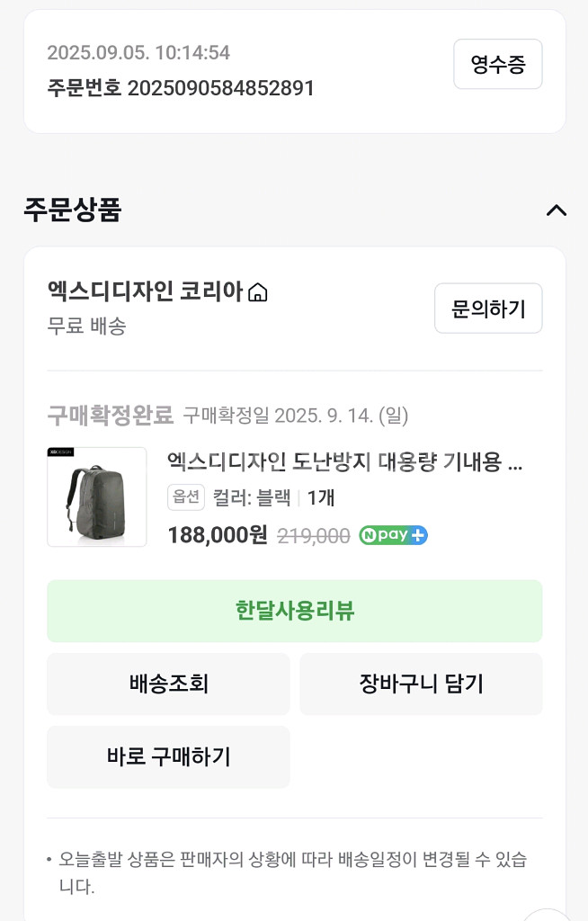
Task: Open product details via the product title
Action: coord(351,463)
